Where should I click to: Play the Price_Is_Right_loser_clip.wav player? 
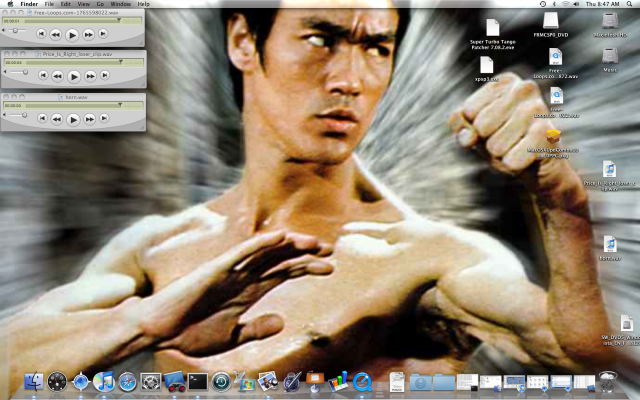point(74,76)
